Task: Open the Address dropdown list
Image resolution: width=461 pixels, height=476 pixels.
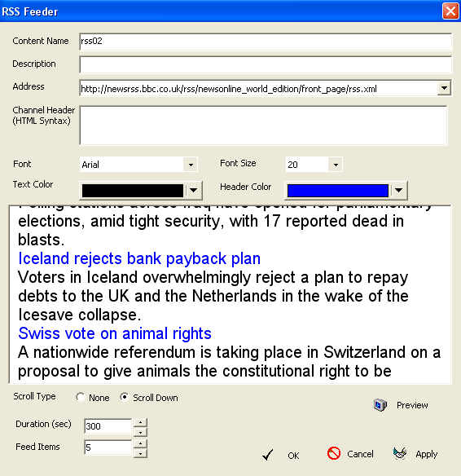Action: pyautogui.click(x=445, y=88)
